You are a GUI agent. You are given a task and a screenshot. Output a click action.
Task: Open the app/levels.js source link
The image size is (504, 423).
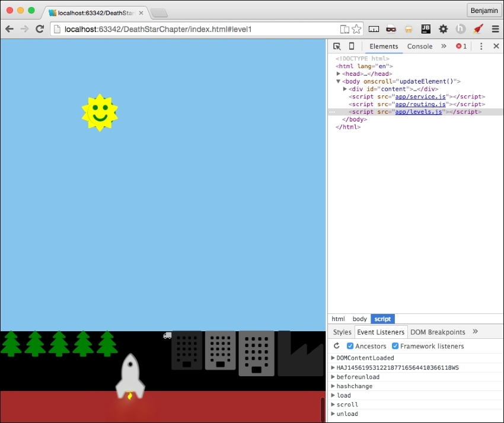[419, 111]
